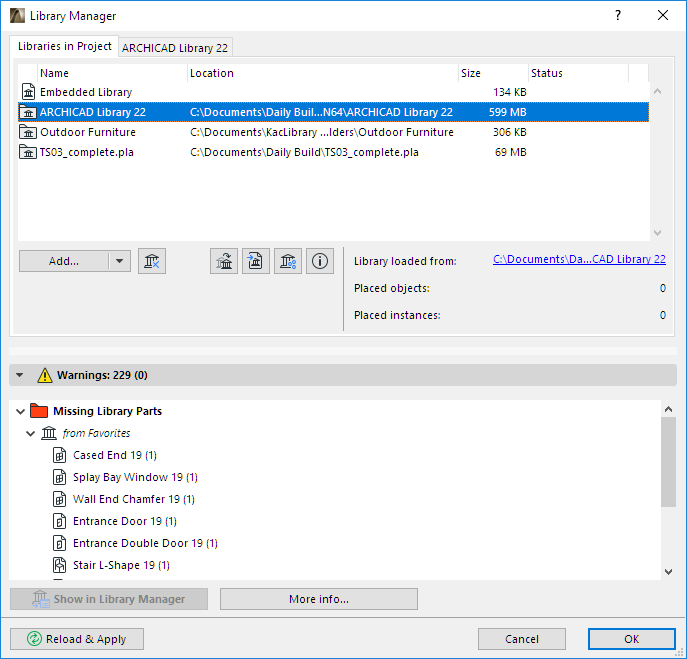Click the Migrate library icon button

[x=224, y=261]
